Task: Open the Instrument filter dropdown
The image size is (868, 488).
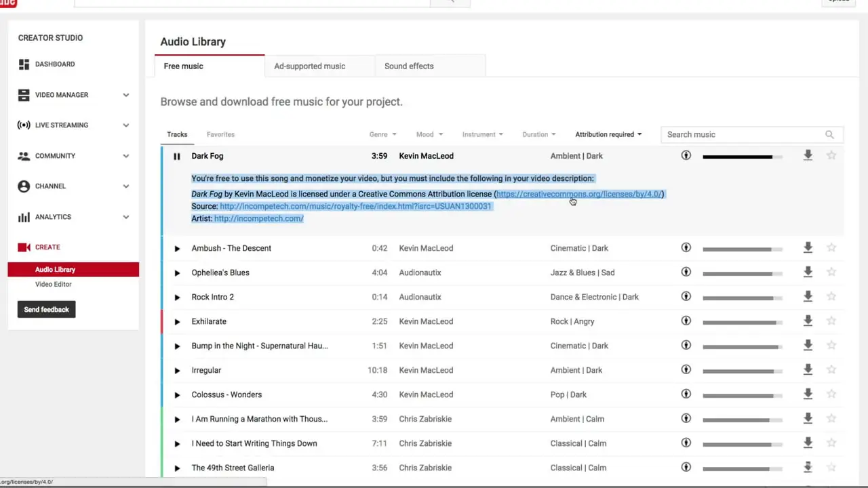Action: 483,134
